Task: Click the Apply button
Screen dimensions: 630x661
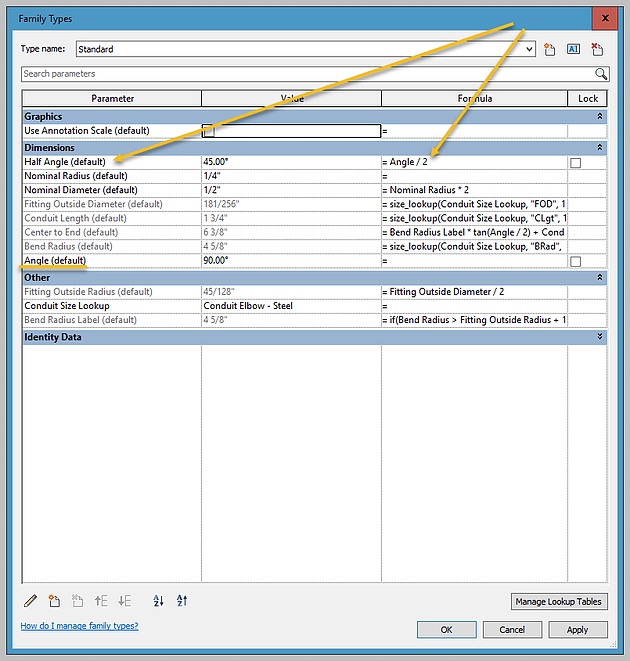Action: tap(578, 630)
